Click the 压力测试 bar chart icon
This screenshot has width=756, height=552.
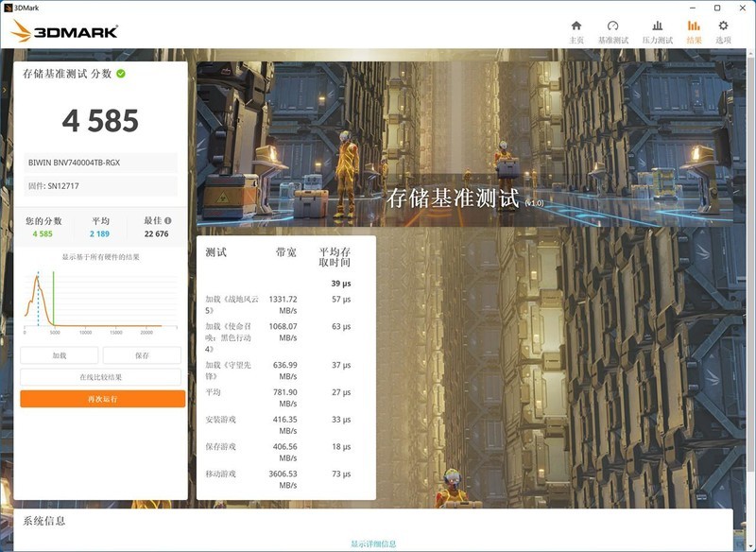pyautogui.click(x=656, y=26)
